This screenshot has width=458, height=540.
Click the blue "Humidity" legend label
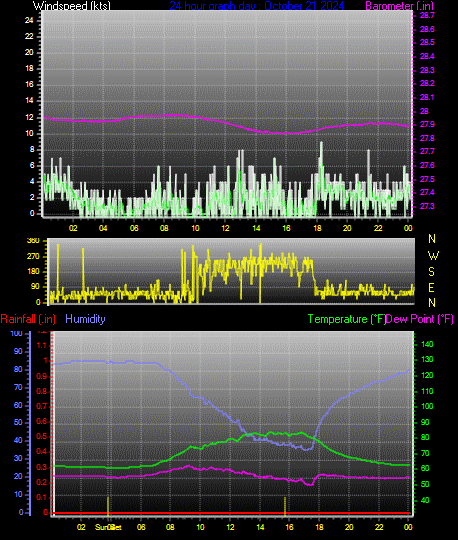(x=85, y=319)
